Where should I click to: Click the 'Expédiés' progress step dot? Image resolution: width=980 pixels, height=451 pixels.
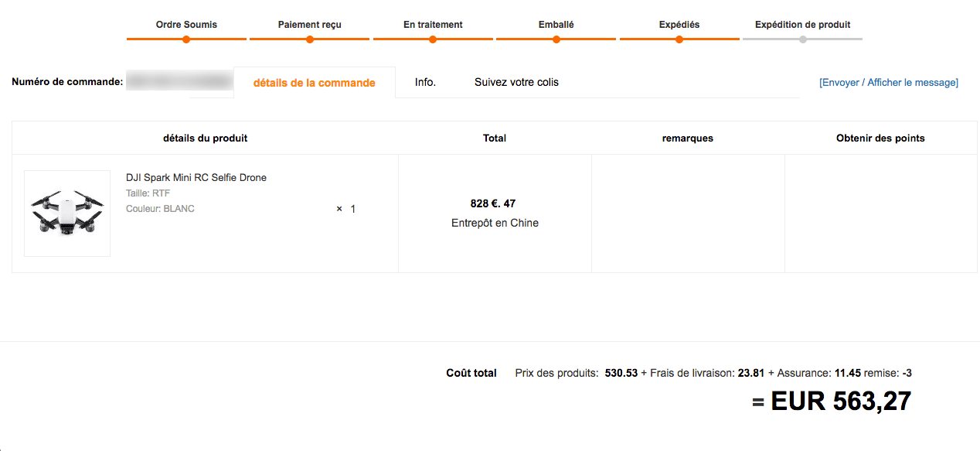coord(679,39)
